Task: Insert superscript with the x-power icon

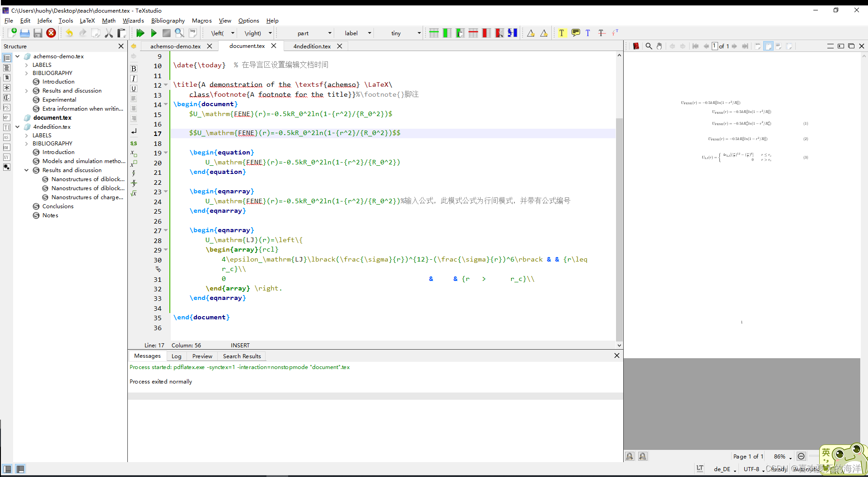Action: [134, 163]
